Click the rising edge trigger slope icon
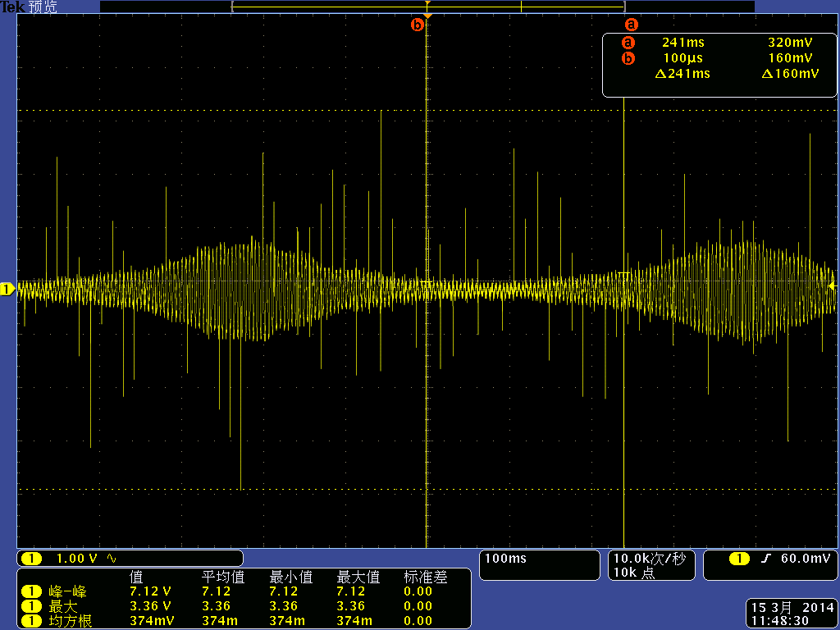The width and height of the screenshot is (840, 630). coord(766,559)
